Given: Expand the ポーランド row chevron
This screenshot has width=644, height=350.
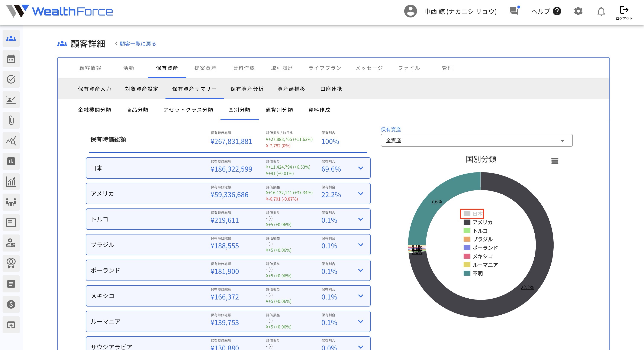Looking at the screenshot, I should (x=361, y=270).
